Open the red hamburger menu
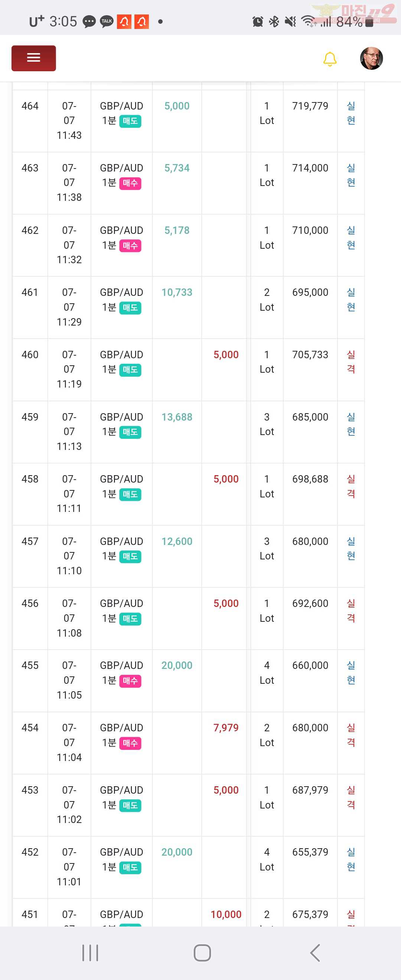The image size is (401, 980). (33, 58)
